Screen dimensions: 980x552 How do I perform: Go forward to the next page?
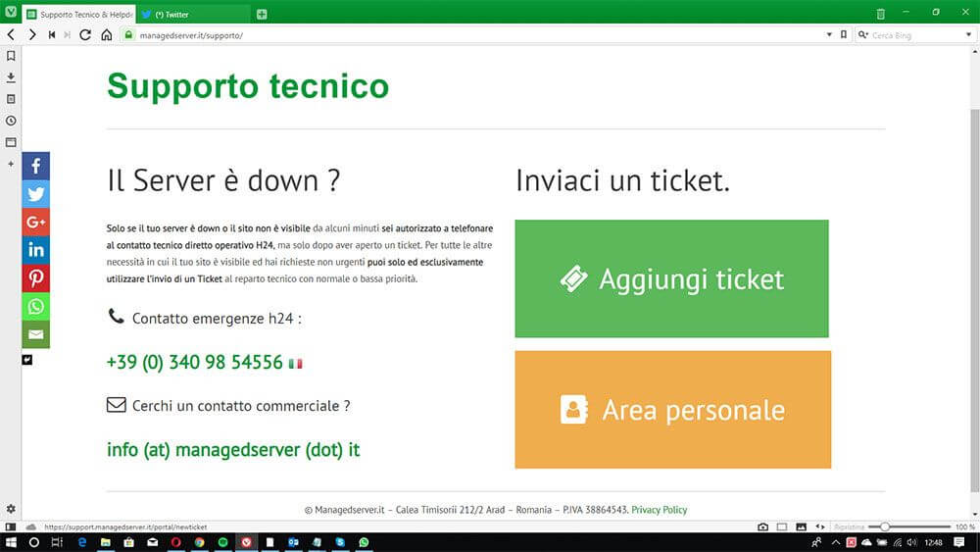pyautogui.click(x=32, y=35)
